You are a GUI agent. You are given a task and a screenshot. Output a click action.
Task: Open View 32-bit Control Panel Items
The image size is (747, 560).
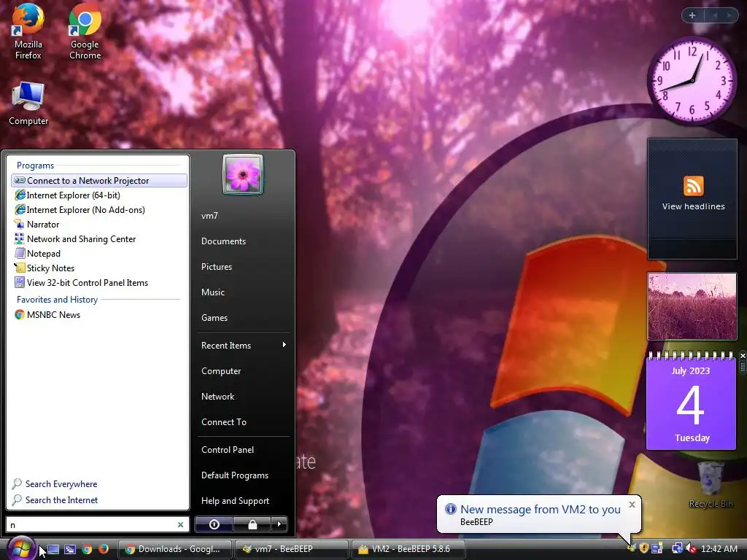coord(99,283)
